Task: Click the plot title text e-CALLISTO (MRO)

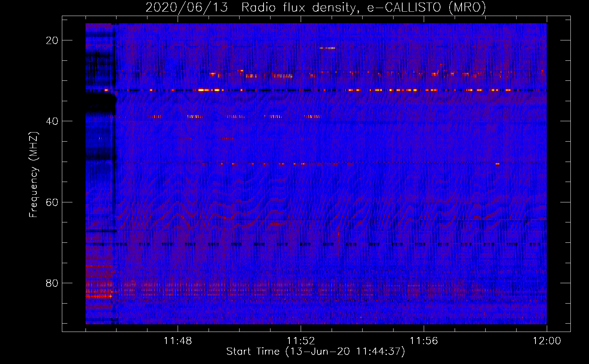Action: (x=426, y=8)
